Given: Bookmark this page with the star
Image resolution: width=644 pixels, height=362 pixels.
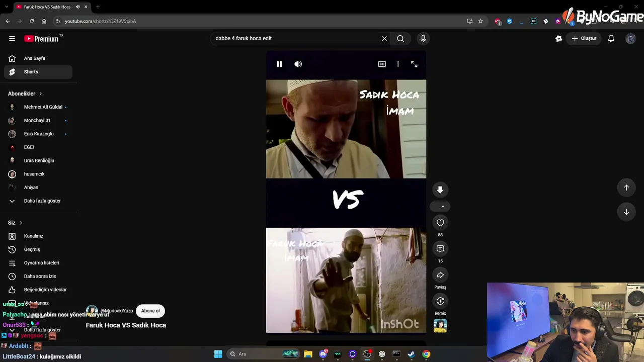Looking at the screenshot, I should pyautogui.click(x=480, y=21).
